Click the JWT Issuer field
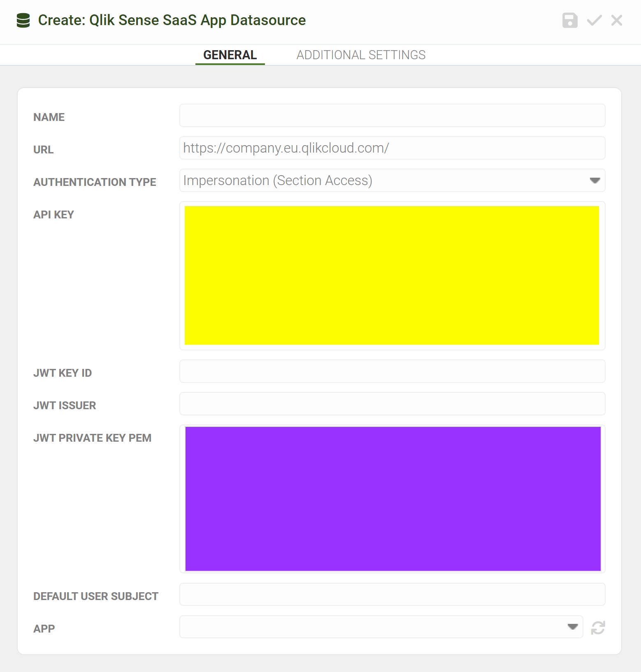 pyautogui.click(x=392, y=404)
